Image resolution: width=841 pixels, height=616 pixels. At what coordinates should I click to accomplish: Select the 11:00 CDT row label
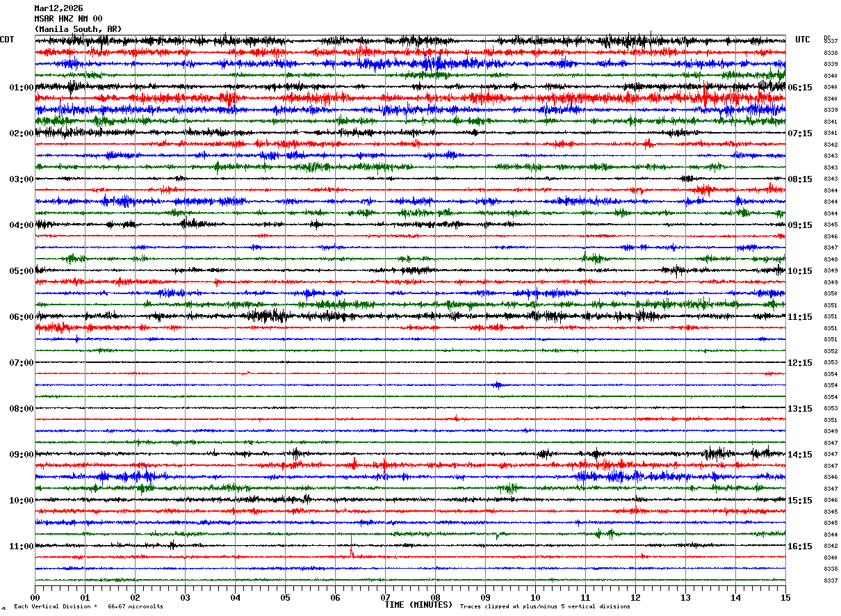coord(22,546)
